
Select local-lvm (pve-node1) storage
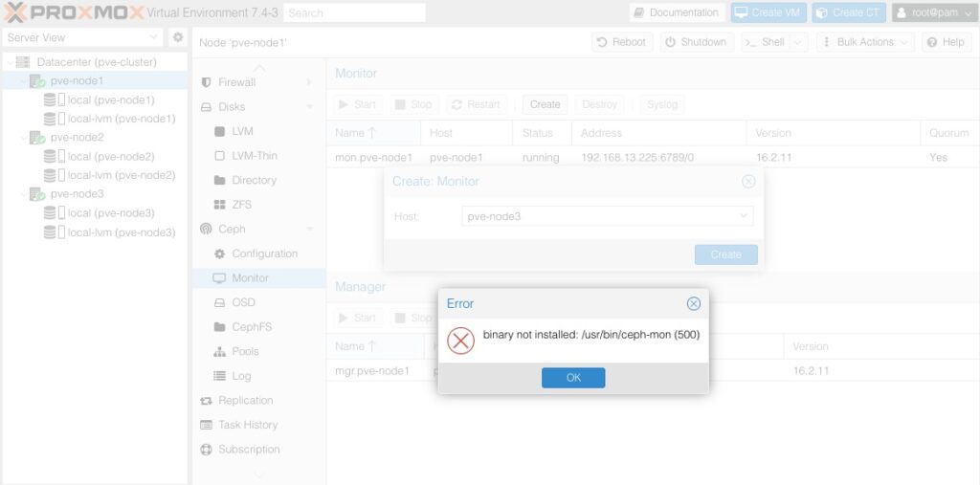[x=122, y=119]
